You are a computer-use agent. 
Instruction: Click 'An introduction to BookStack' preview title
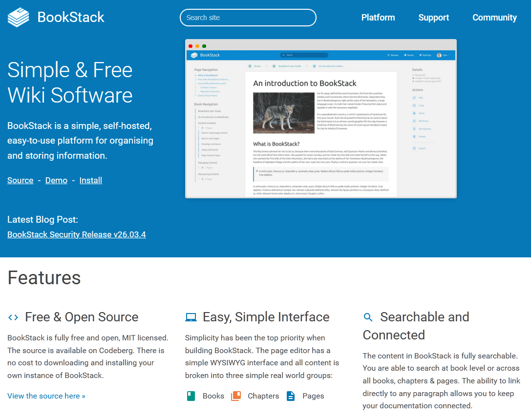click(x=305, y=83)
